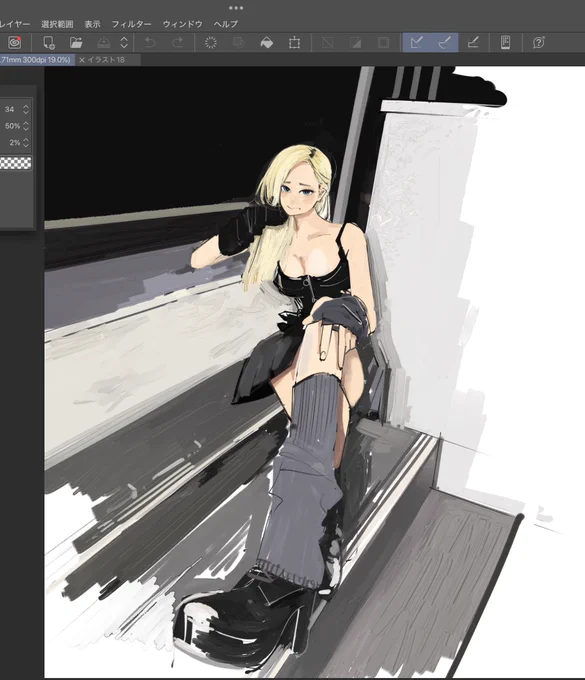Select the active 300dpi 19.0% canvas tab
Viewport: 585px width, 680px height.
[37, 60]
